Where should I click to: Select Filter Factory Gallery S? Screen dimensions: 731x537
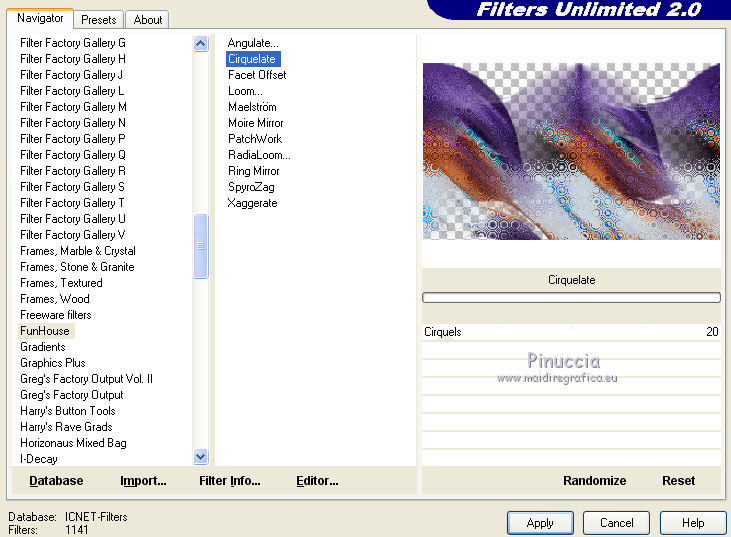(x=72, y=187)
